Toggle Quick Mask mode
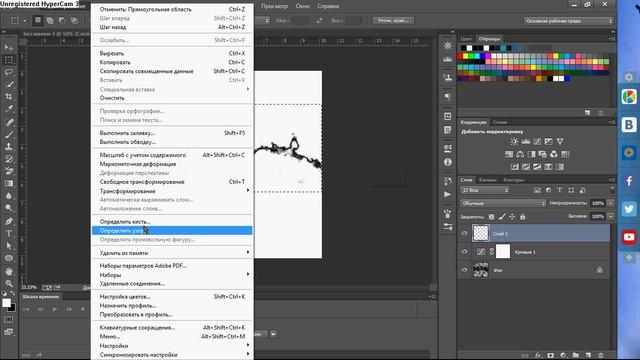 tap(9, 320)
